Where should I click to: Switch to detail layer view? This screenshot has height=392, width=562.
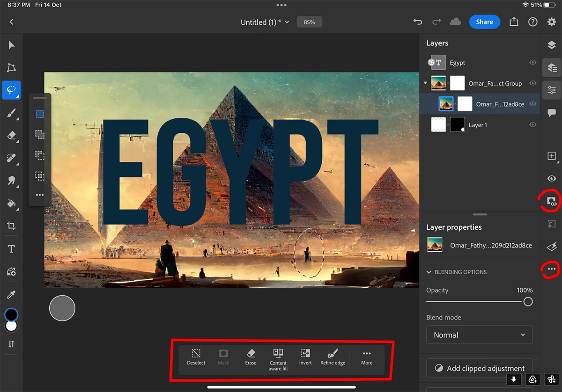(x=552, y=68)
